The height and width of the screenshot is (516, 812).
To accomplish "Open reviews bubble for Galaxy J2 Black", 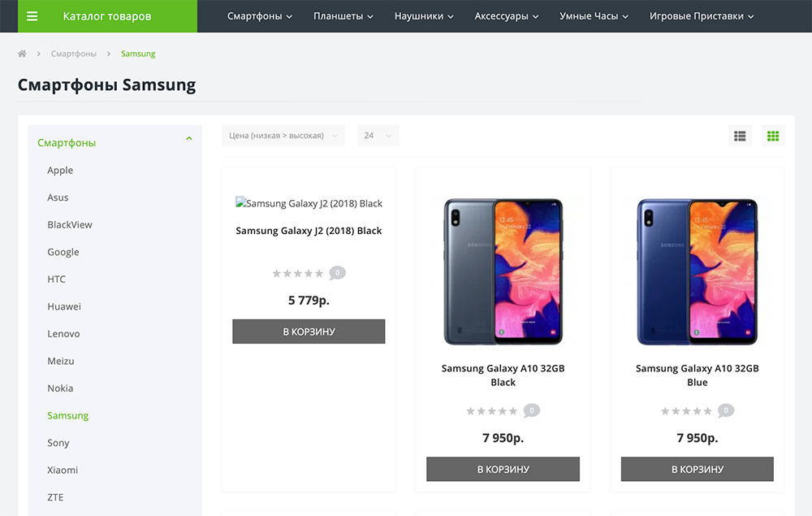I will coord(338,273).
